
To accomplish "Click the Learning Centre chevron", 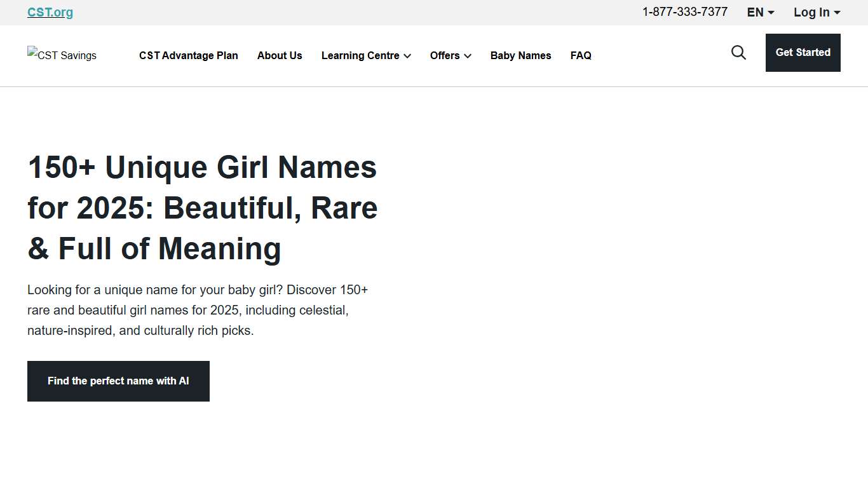I will coord(407,57).
